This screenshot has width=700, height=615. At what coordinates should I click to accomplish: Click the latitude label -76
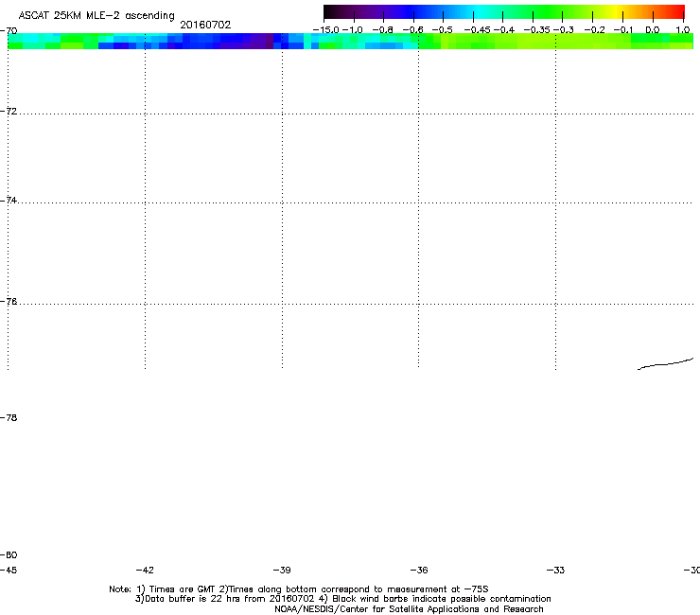[x=9, y=302]
